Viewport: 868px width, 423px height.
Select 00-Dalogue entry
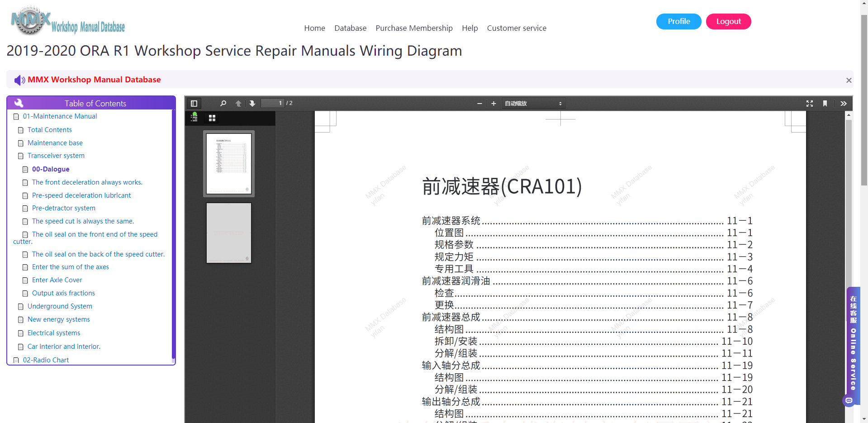click(51, 169)
